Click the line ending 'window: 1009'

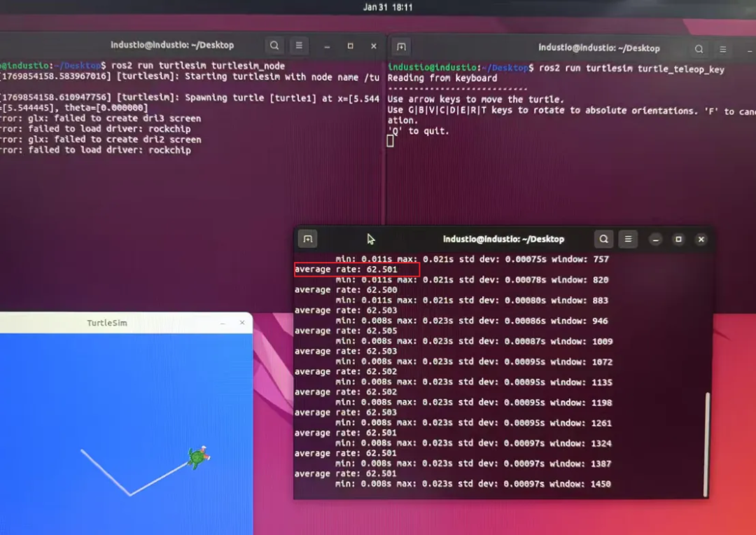(474, 341)
